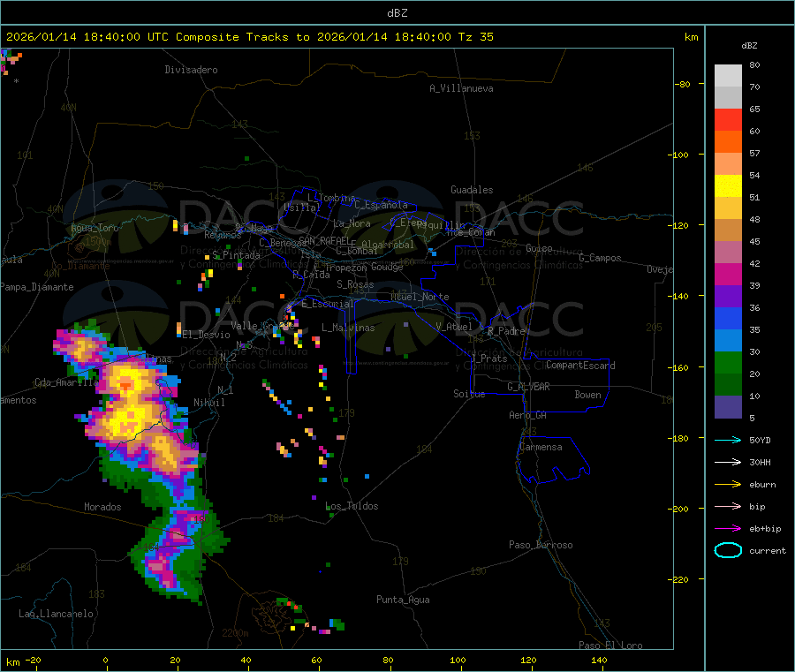Select the blue 36 dBZ color swatch
Viewport: 795px width, 672px height.
728,318
